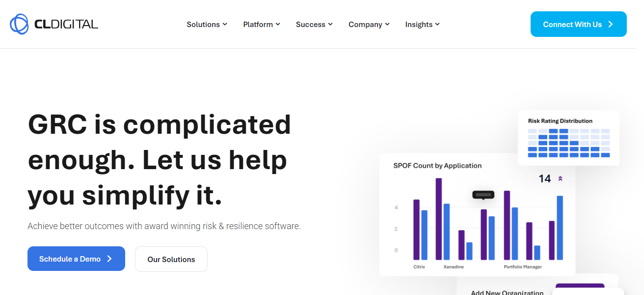Select the Risk Rating Distribution heatmap grid
The image size is (644, 295).
tap(568, 143)
